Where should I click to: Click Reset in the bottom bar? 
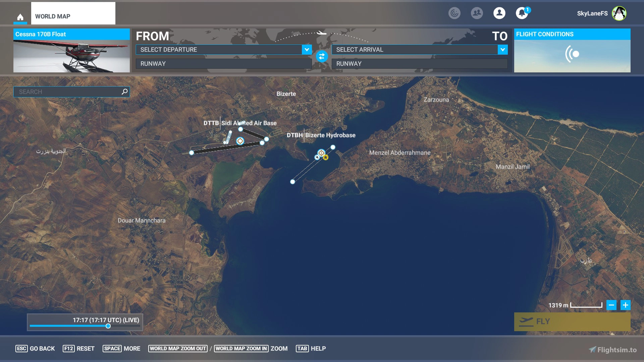point(78,349)
